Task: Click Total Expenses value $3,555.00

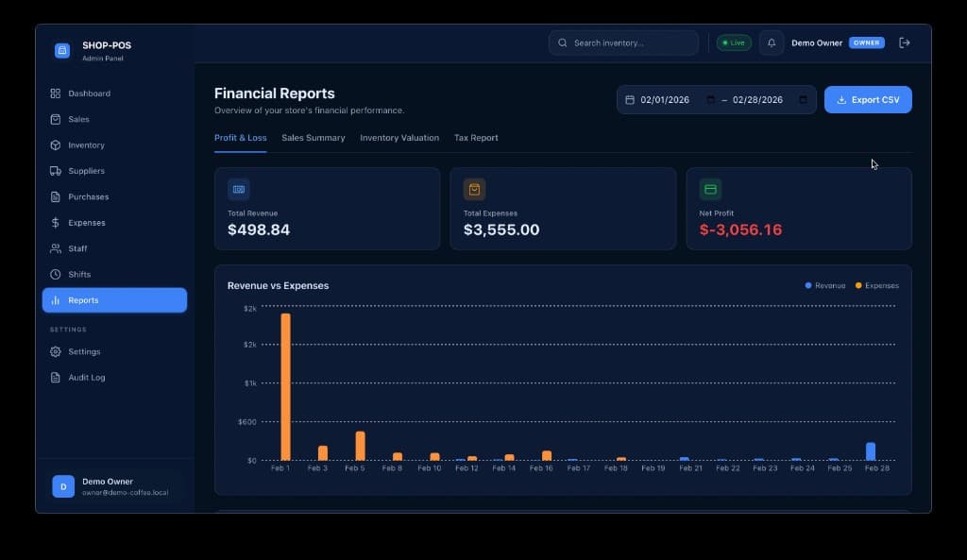Action: click(x=501, y=229)
